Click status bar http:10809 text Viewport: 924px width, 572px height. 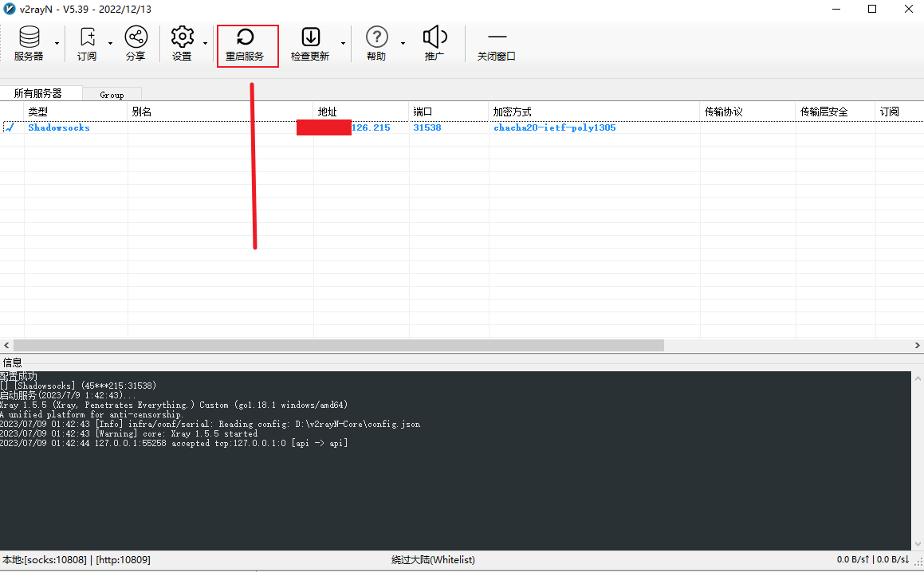(x=123, y=559)
